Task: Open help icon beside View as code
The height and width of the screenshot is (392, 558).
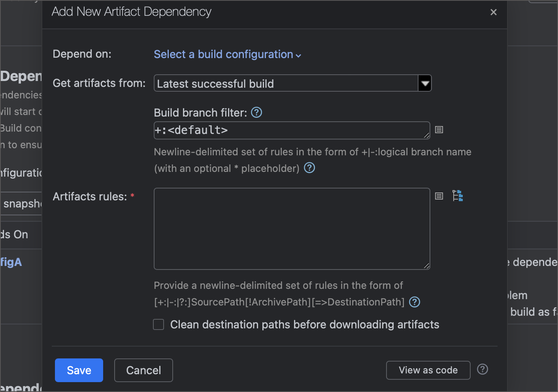Action: (x=482, y=369)
